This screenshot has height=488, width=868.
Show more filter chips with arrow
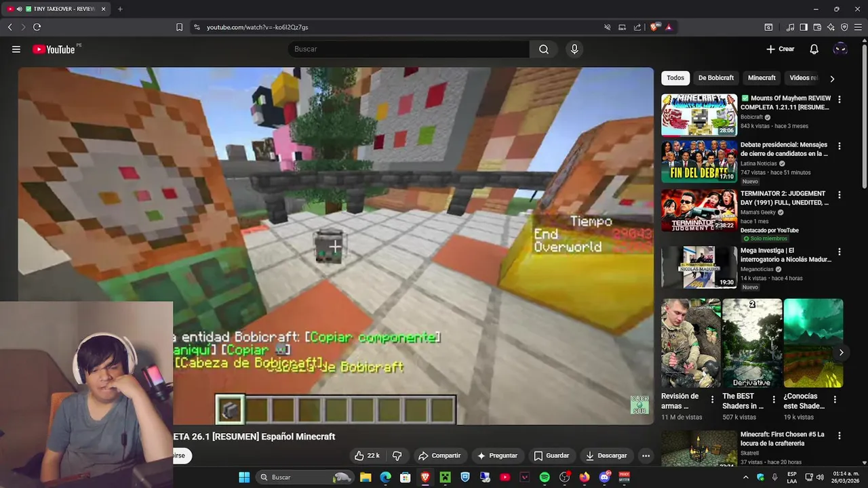click(832, 79)
